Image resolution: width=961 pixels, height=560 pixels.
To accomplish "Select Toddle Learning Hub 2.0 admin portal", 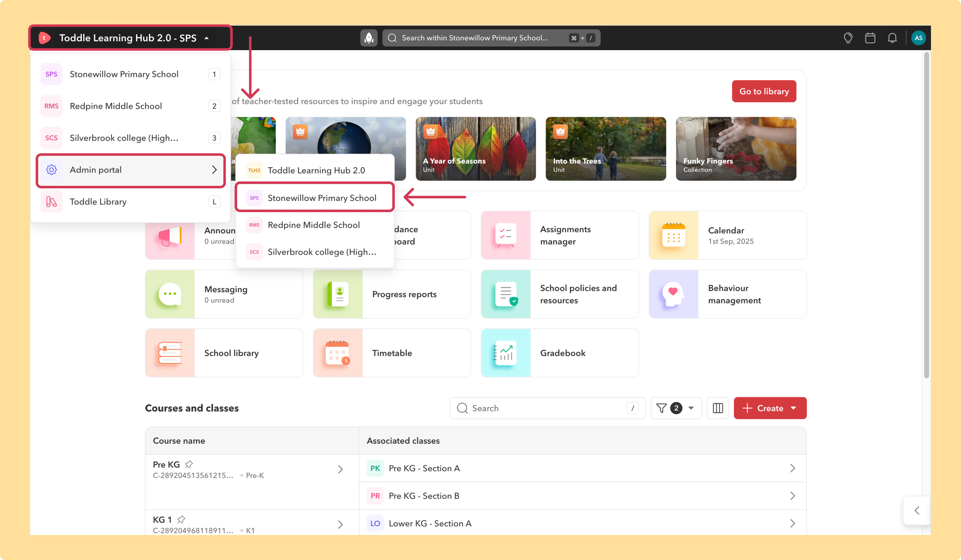I will coord(315,170).
